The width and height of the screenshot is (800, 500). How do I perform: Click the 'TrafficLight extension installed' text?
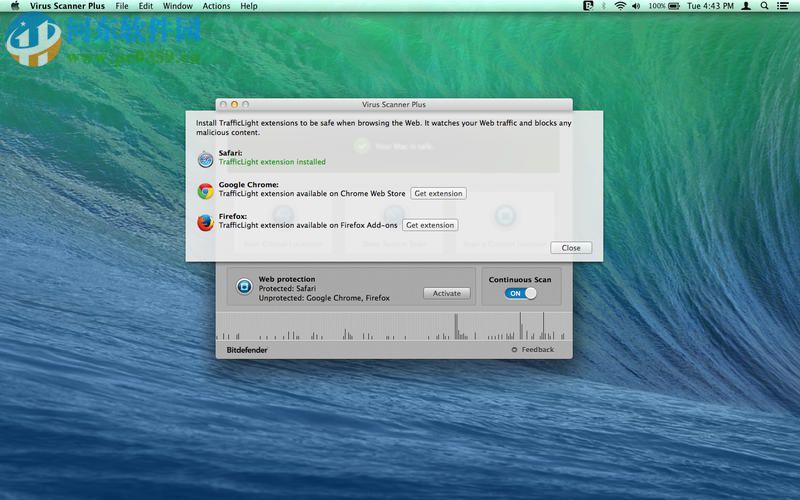[x=272, y=162]
